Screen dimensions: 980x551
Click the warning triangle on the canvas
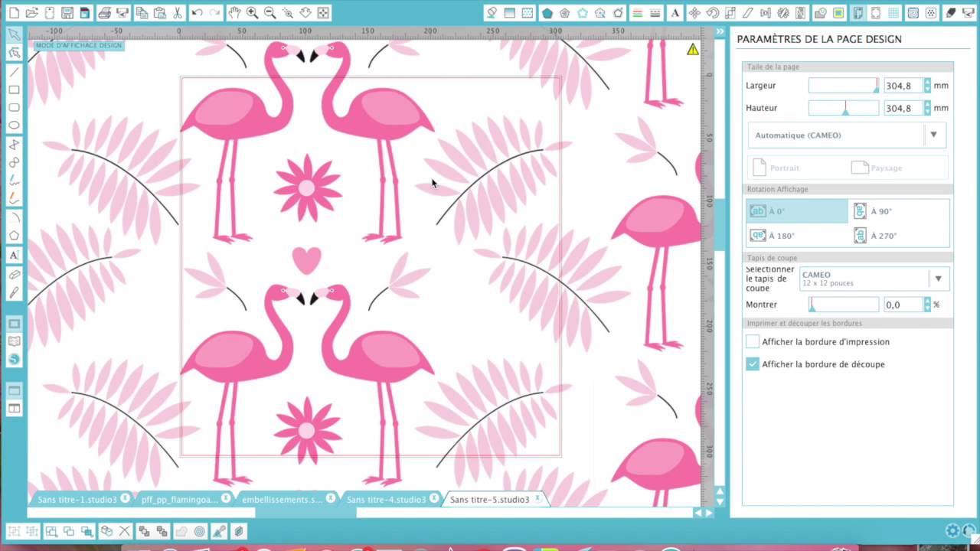point(693,50)
